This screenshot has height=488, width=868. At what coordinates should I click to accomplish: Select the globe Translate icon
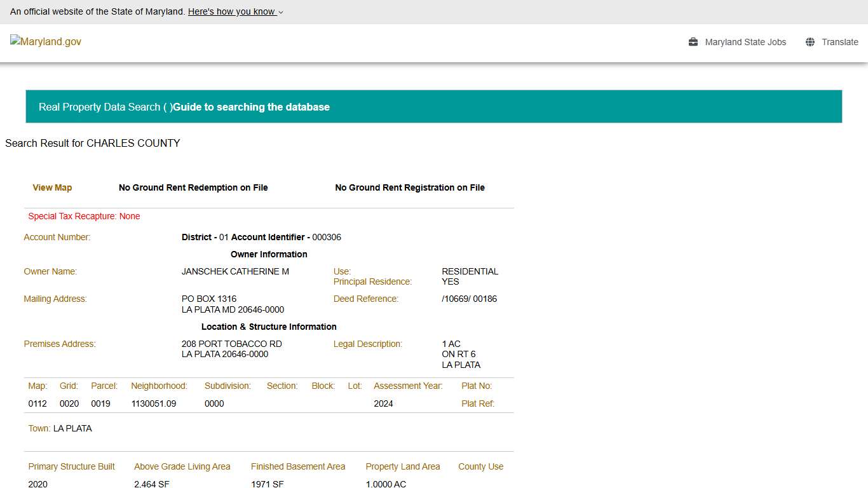pyautogui.click(x=810, y=42)
